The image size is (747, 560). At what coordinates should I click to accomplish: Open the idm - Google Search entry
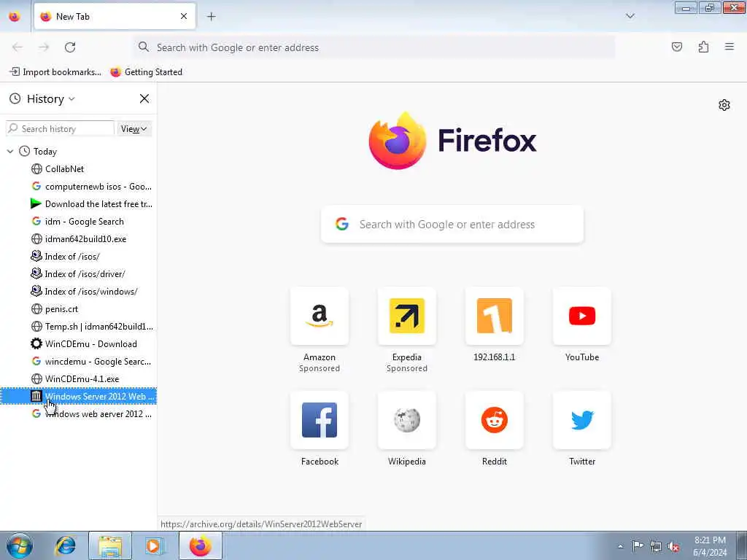(78, 222)
